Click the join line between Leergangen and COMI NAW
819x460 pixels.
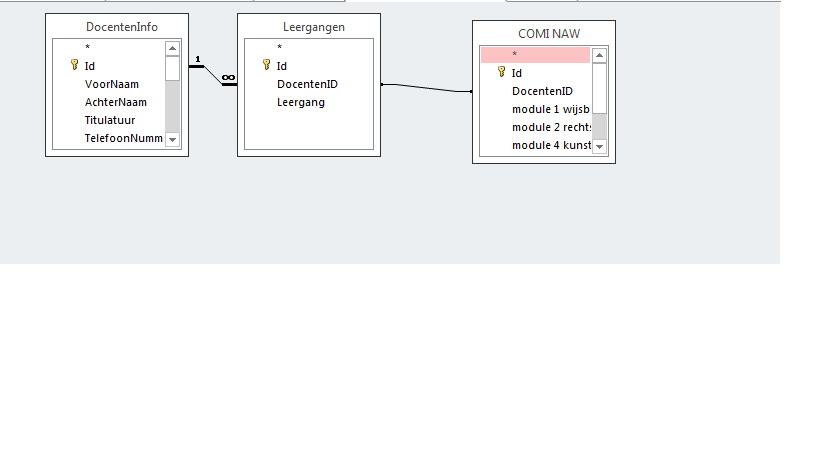pyautogui.click(x=426, y=88)
